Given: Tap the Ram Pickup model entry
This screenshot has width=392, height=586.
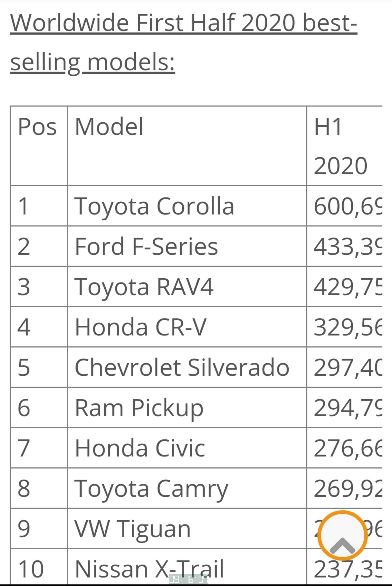Looking at the screenshot, I should coord(187,407).
